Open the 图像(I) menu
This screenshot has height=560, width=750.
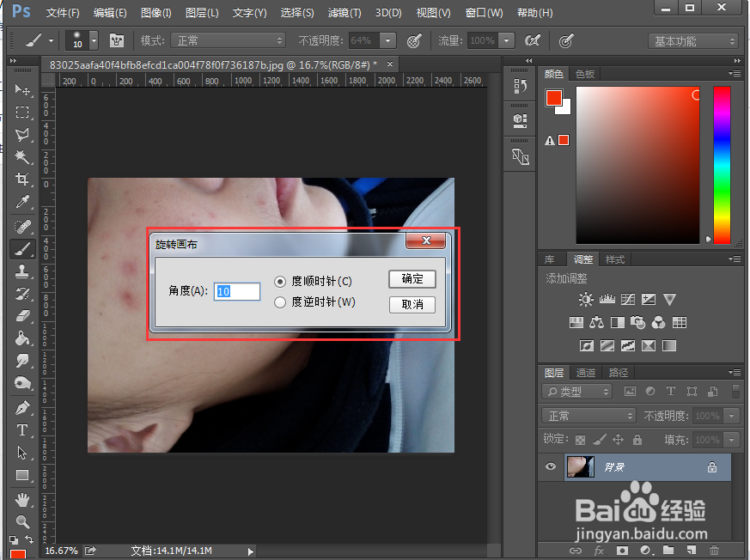click(x=156, y=13)
